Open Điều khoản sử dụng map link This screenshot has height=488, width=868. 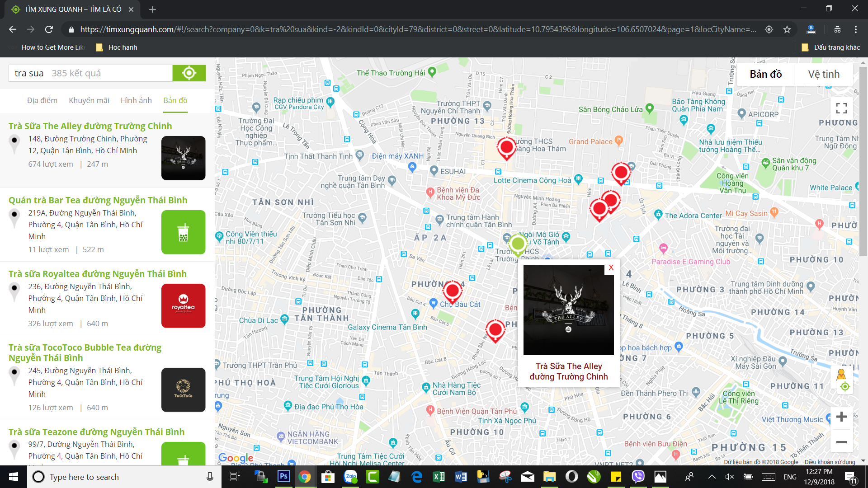(x=830, y=462)
